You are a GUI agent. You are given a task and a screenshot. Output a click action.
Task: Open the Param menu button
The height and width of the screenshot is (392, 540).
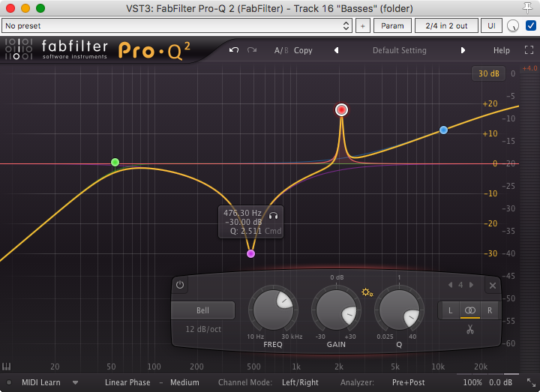pyautogui.click(x=392, y=25)
